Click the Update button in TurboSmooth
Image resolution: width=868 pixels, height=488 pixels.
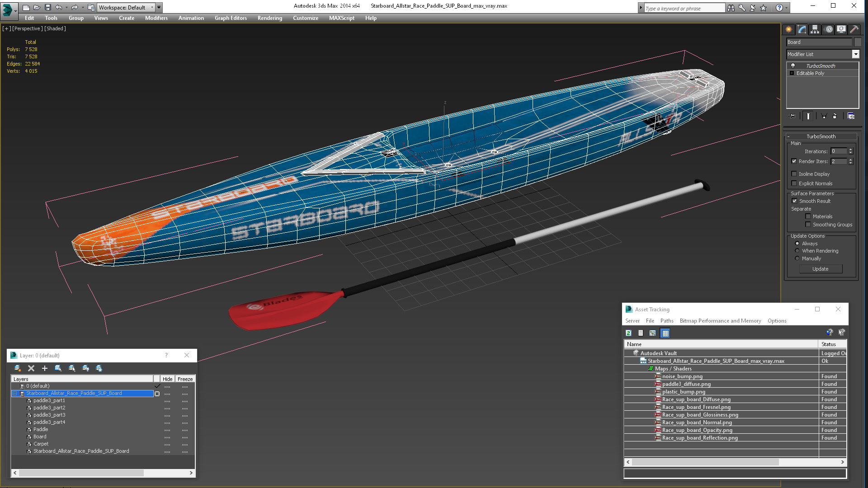[821, 269]
